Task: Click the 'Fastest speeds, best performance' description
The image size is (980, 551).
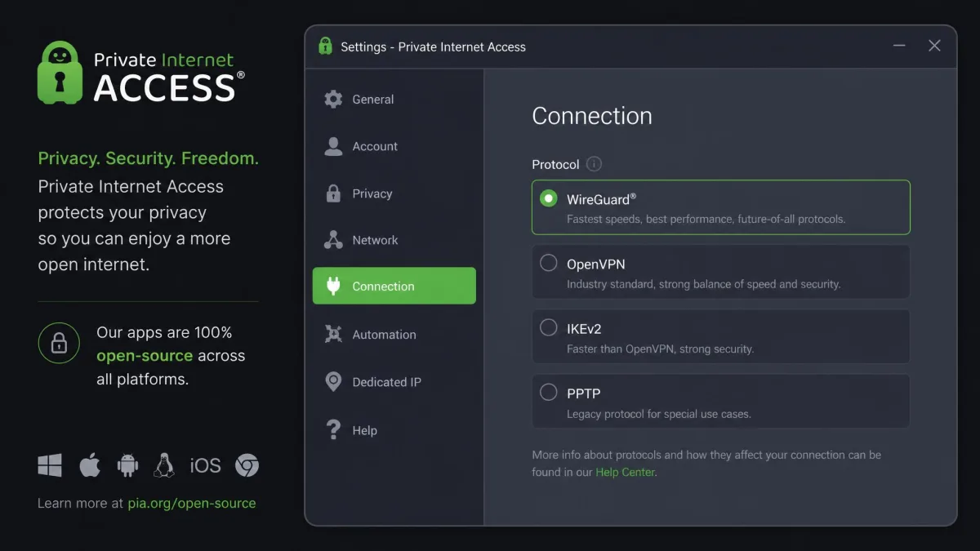Action: tap(706, 219)
